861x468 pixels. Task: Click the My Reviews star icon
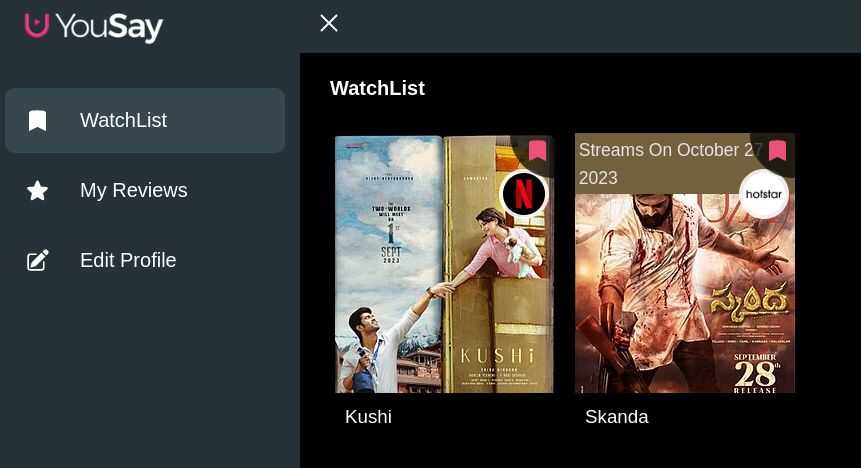click(37, 191)
